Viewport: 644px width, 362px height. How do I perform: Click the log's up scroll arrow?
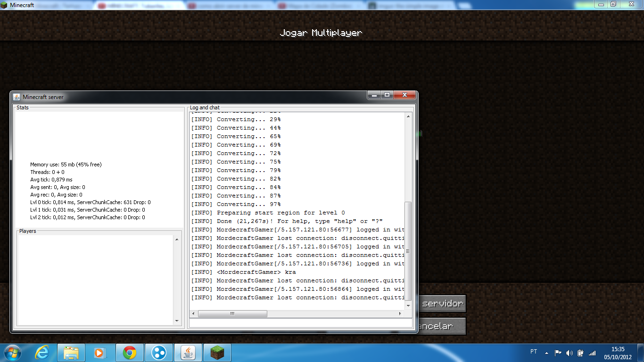(x=408, y=116)
